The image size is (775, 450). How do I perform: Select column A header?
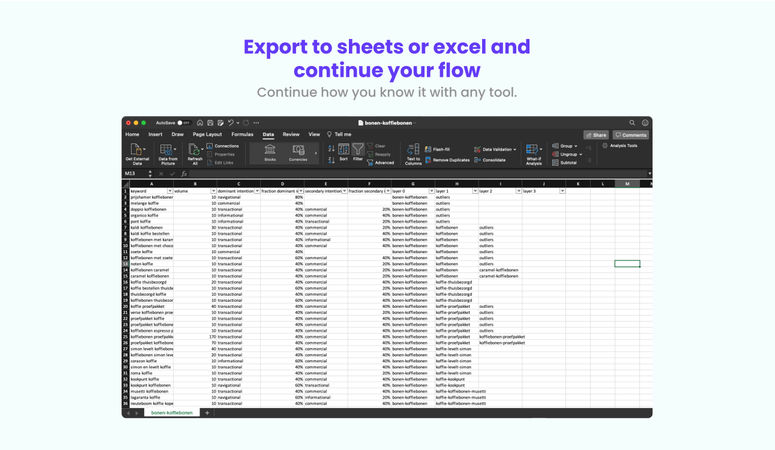coord(151,184)
